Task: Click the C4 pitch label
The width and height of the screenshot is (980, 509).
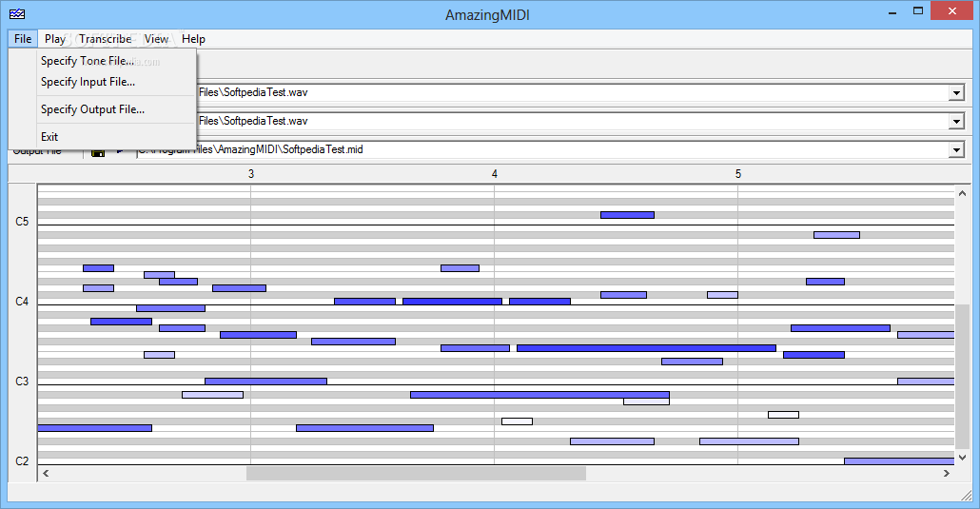Action: 22,302
